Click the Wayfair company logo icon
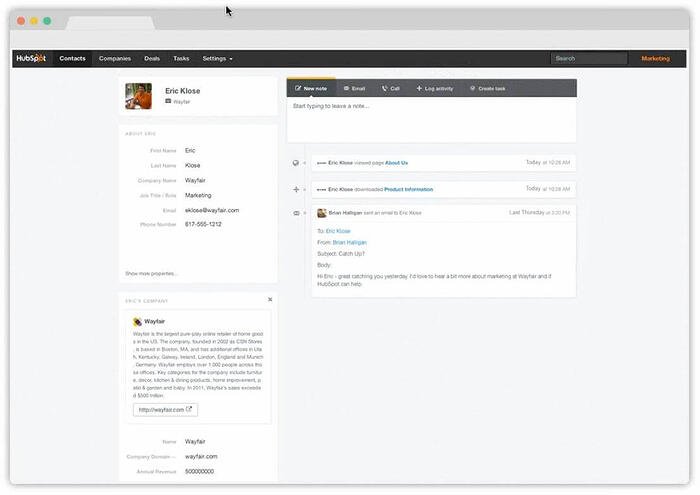 [138, 321]
